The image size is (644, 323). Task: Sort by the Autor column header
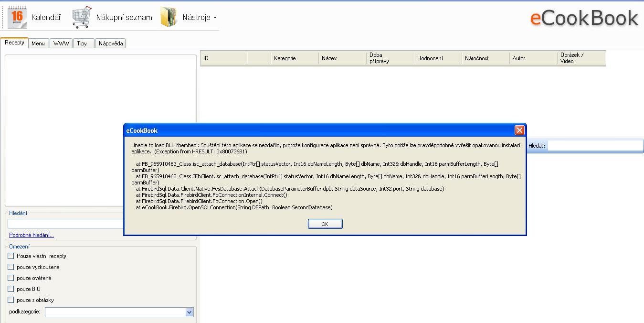(x=533, y=58)
